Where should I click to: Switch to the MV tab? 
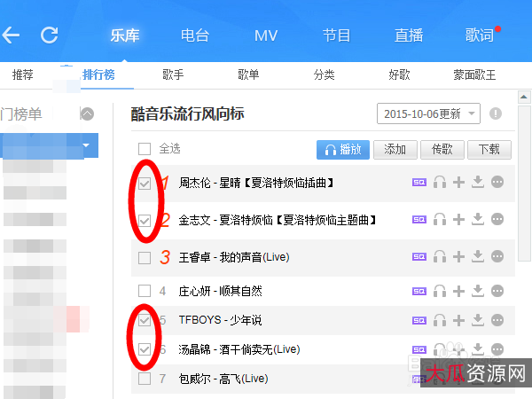click(266, 35)
